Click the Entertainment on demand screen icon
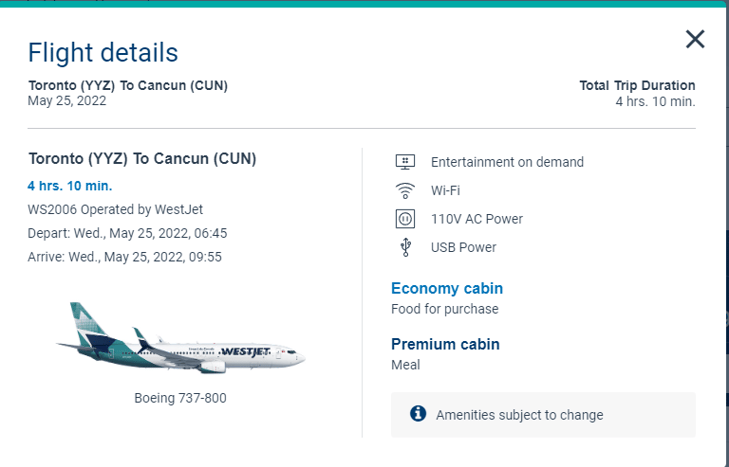Image resolution: width=729 pixels, height=467 pixels. click(x=405, y=162)
